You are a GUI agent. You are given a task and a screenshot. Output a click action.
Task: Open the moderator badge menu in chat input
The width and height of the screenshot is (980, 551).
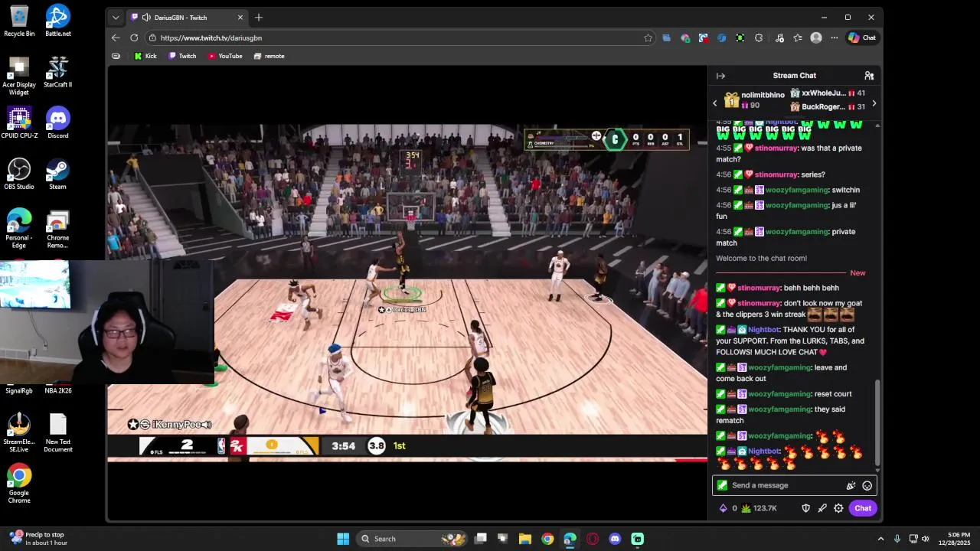click(722, 485)
